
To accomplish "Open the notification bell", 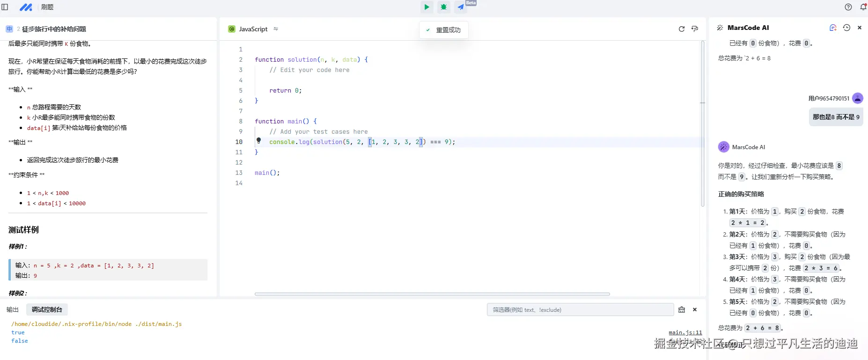I will tap(863, 7).
